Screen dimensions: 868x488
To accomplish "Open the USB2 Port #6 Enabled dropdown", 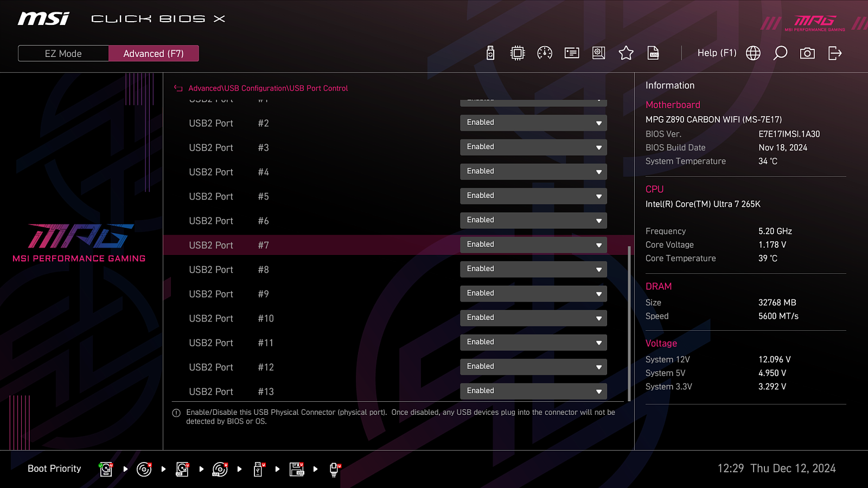I will 533,221.
